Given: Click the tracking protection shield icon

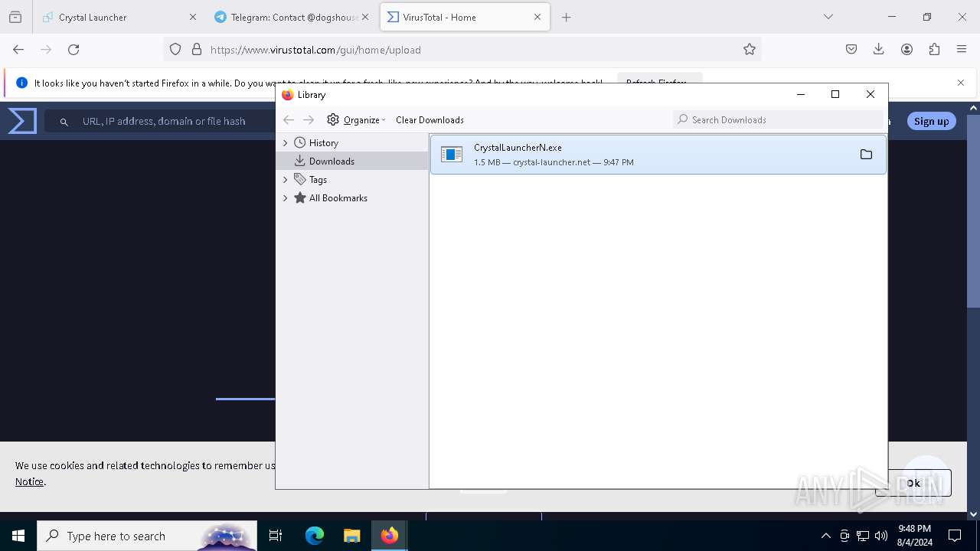Looking at the screenshot, I should (x=175, y=49).
